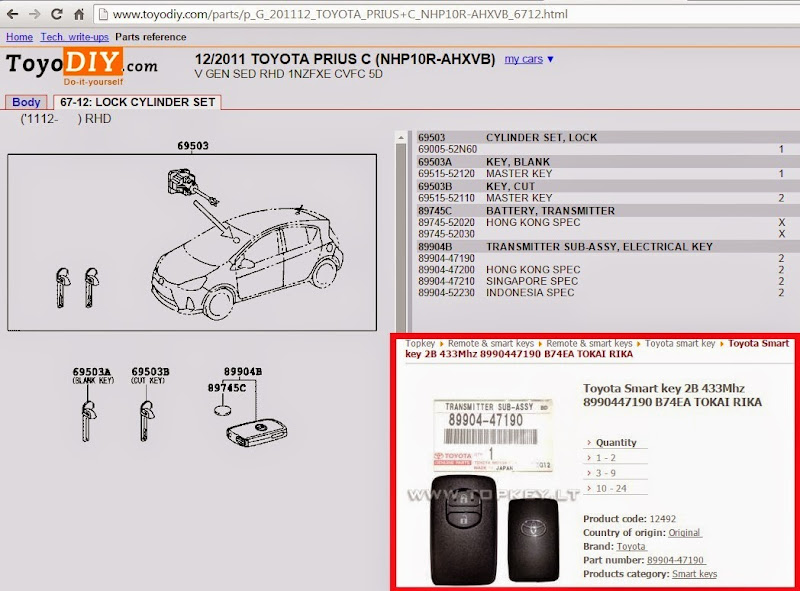Screen dimensions: 800x591
Task: Click the 69503A blank key drawing
Action: click(x=88, y=421)
